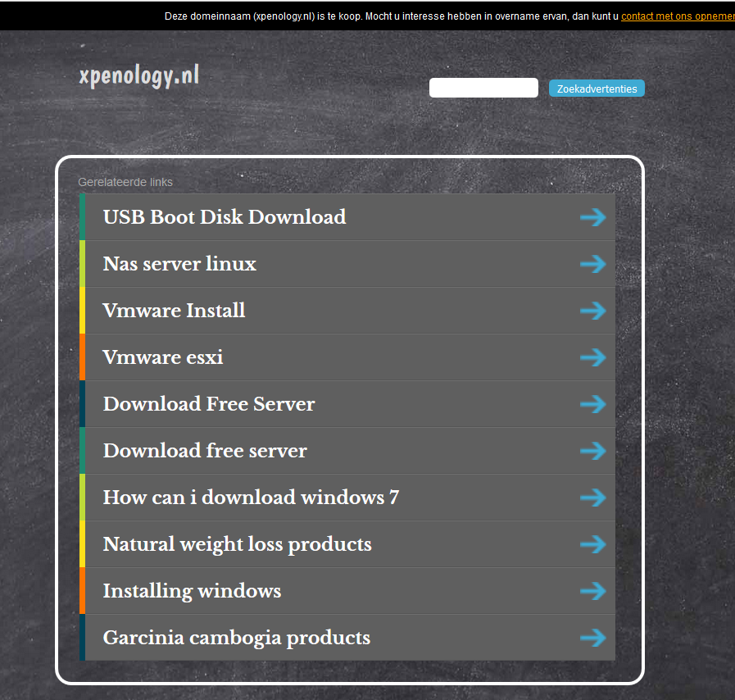Image resolution: width=735 pixels, height=700 pixels.
Task: Click the Zoekadvertenties search button
Action: (597, 89)
